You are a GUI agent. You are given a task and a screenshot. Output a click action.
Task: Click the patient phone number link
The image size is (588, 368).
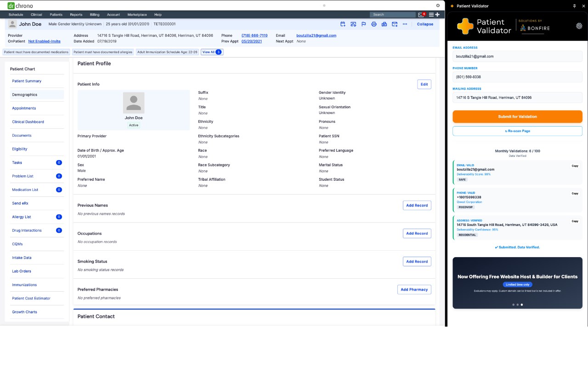click(x=254, y=35)
